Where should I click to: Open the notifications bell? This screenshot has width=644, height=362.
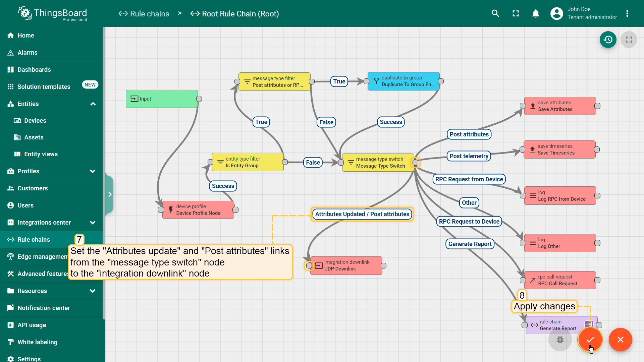tap(536, 13)
